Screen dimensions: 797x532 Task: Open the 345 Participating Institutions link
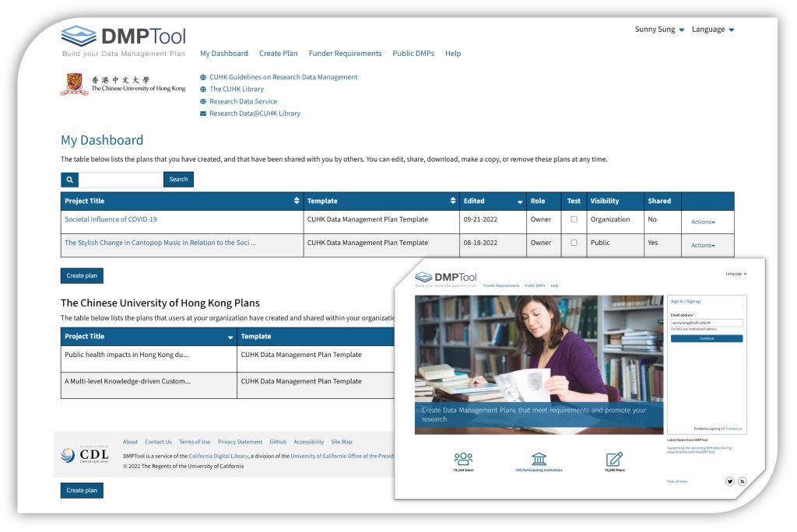pos(539,471)
